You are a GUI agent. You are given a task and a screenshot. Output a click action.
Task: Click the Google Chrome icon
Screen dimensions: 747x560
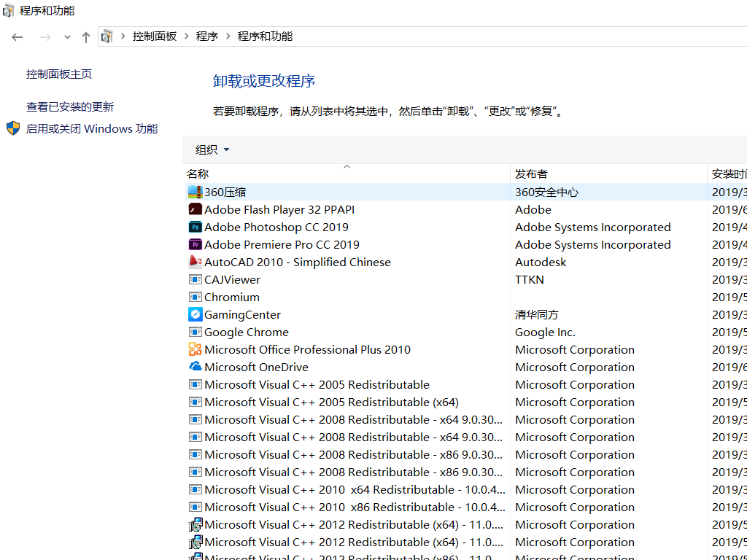(195, 332)
